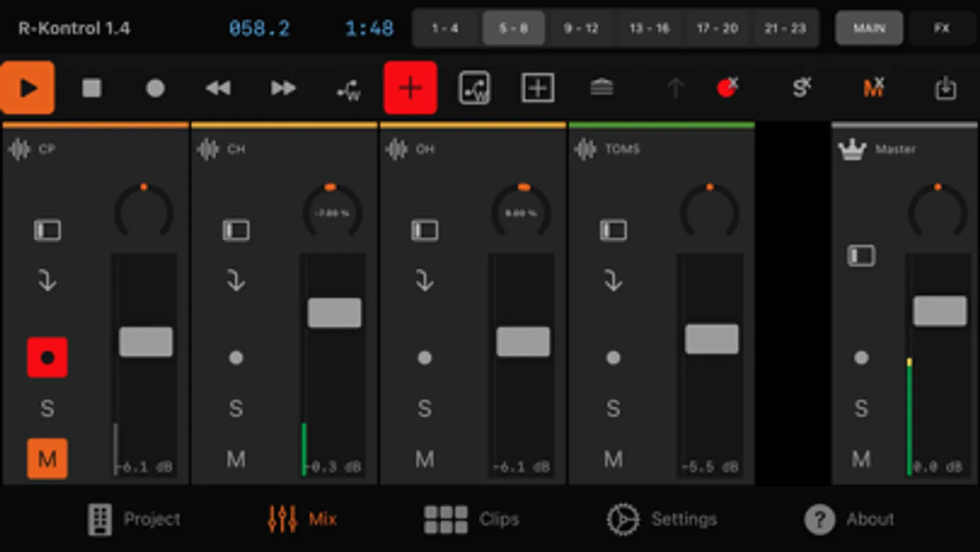Unmute the CP track
The image size is (980, 552).
(47, 459)
